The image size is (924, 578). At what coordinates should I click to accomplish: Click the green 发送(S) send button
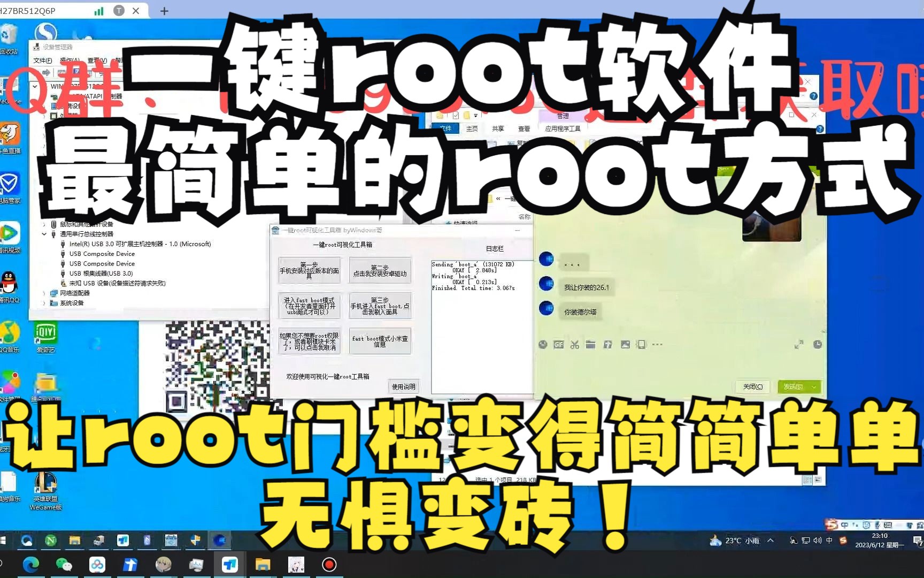click(x=793, y=386)
